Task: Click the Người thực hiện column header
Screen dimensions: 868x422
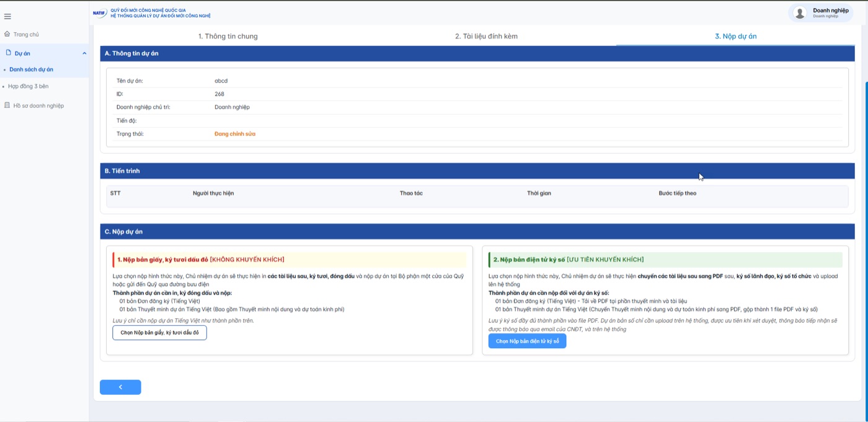Action: [213, 194]
